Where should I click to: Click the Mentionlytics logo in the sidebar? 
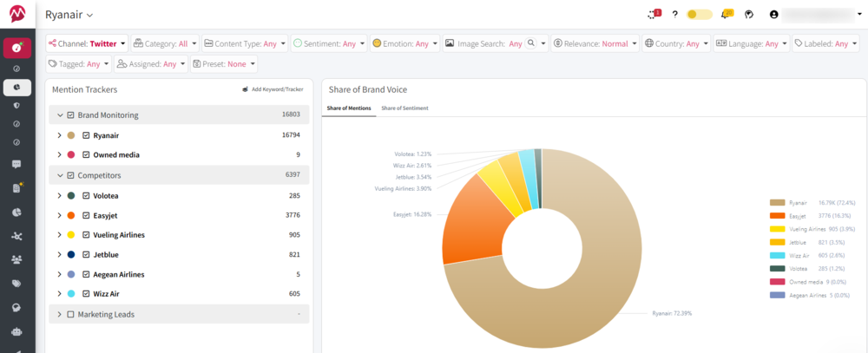17,14
